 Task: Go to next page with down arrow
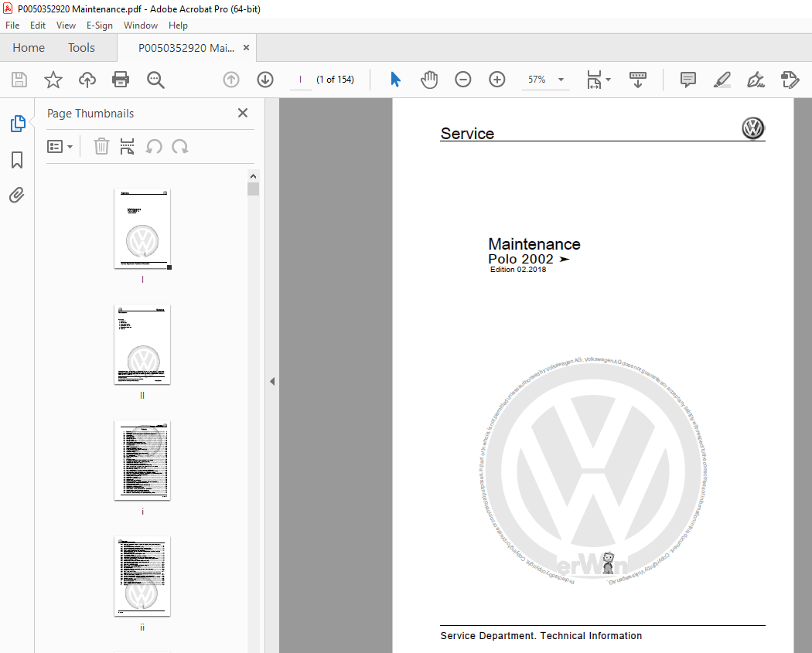click(264, 80)
